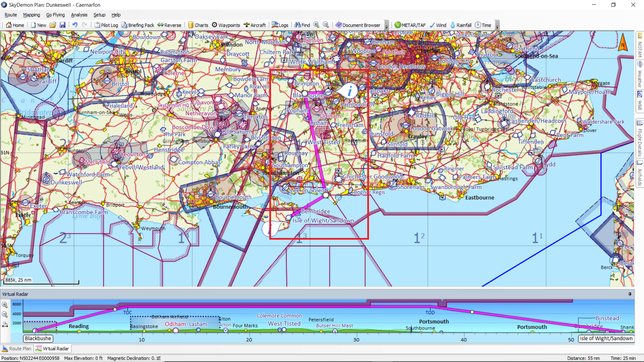Expand the Weather side panel

[640, 74]
